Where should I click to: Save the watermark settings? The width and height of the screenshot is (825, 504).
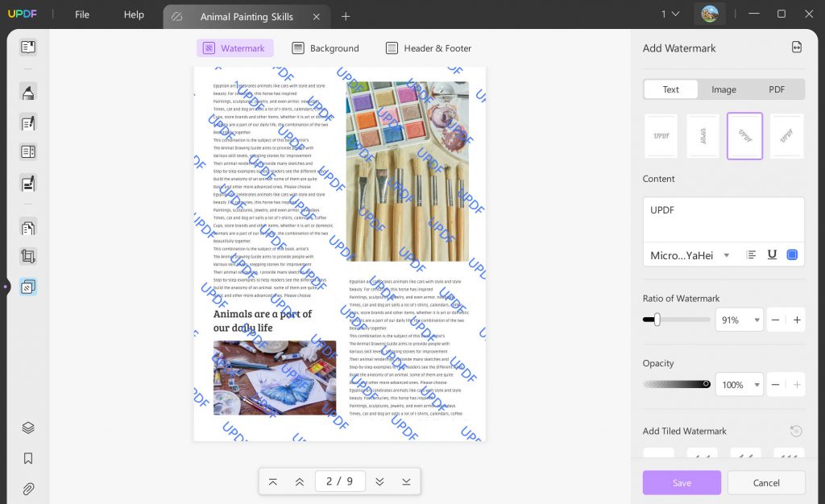(x=681, y=482)
